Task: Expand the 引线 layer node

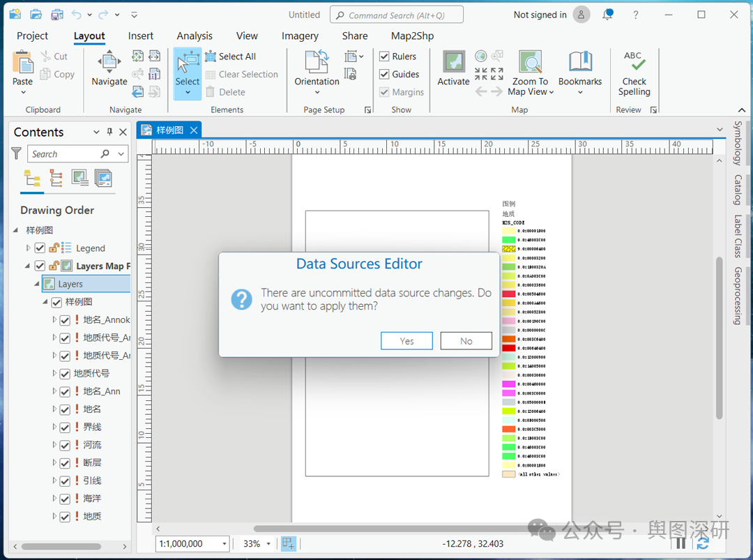Action: (54, 480)
